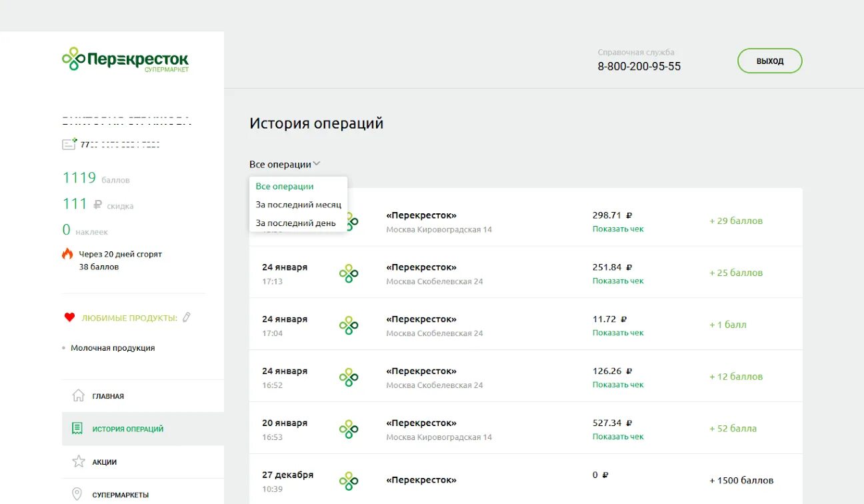Viewport: 864px width, 504px height.
Task: Click the Перекресток logo
Action: point(125,60)
